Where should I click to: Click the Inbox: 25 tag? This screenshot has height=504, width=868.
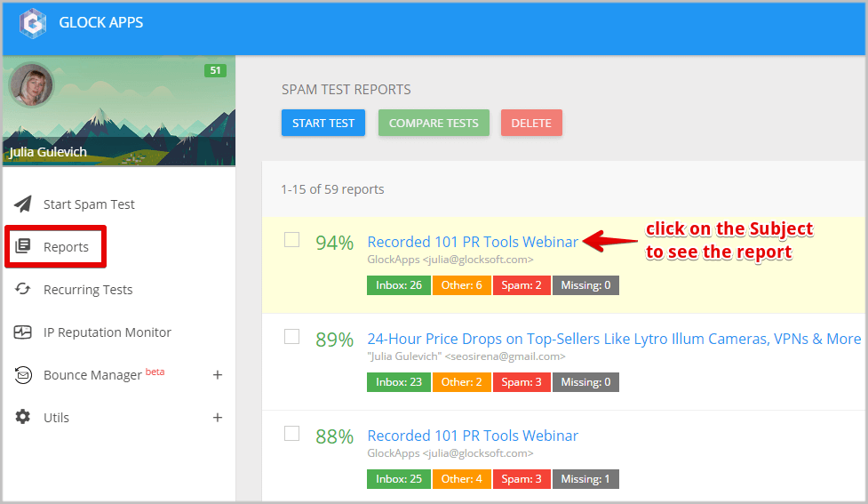pyautogui.click(x=399, y=479)
